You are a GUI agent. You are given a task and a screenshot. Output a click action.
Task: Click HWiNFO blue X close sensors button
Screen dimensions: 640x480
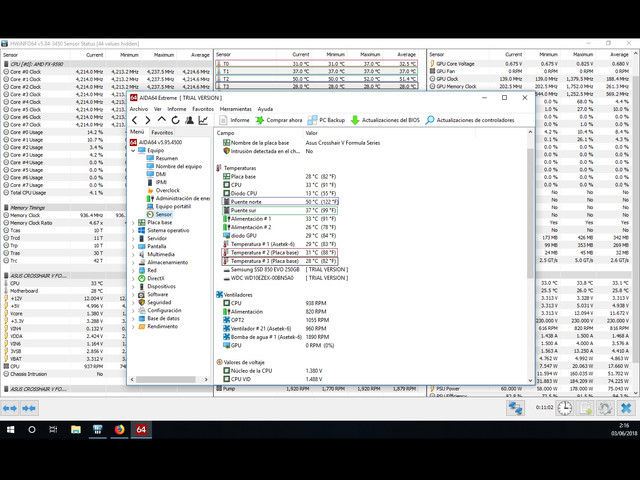626,408
